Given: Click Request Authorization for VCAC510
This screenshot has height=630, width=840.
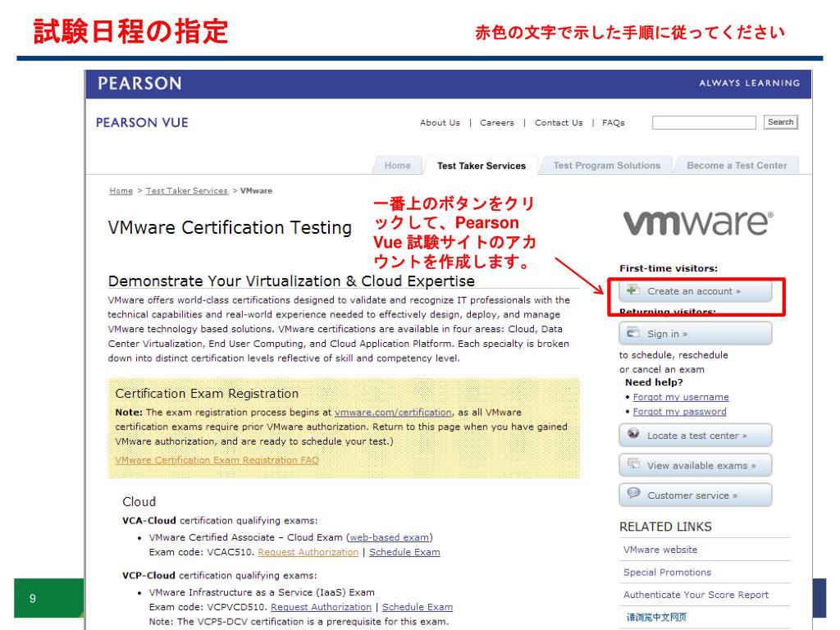Looking at the screenshot, I should 308,552.
